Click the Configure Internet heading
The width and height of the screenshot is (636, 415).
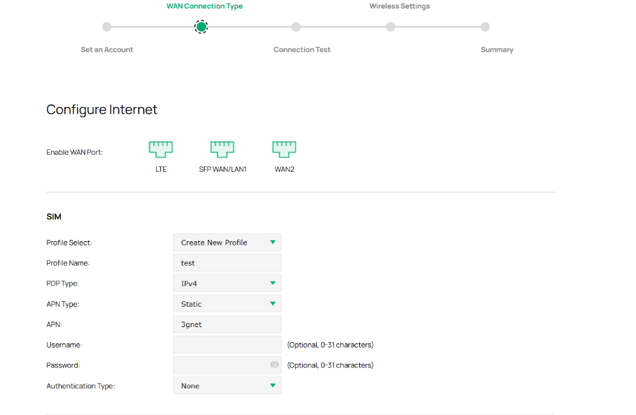pos(101,110)
